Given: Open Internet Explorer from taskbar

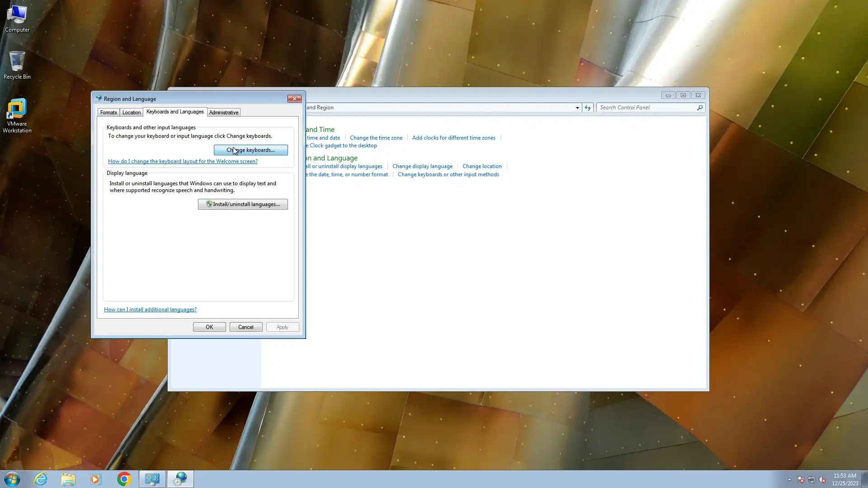Looking at the screenshot, I should 40,479.
